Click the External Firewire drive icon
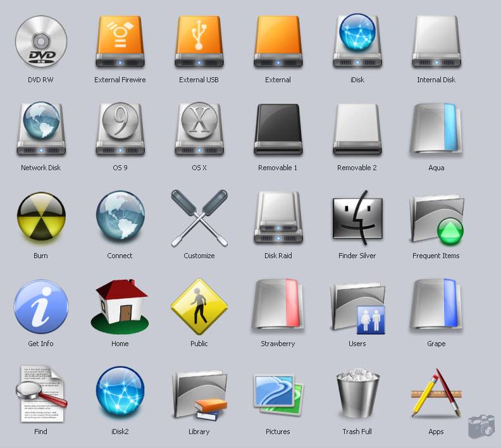The height and width of the screenshot is (448, 501). pos(120,42)
